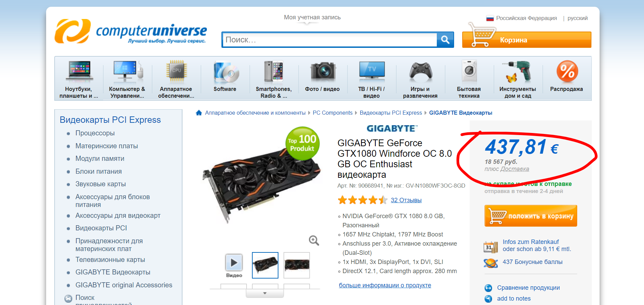This screenshot has width=644, height=305.
Task: Click the Поиск search input field
Action: click(x=330, y=40)
